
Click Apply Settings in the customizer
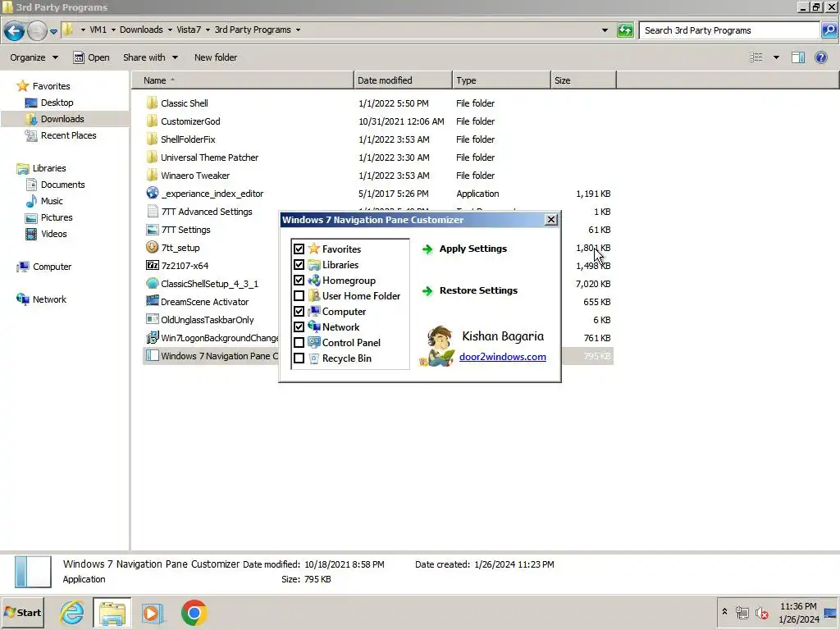click(472, 249)
